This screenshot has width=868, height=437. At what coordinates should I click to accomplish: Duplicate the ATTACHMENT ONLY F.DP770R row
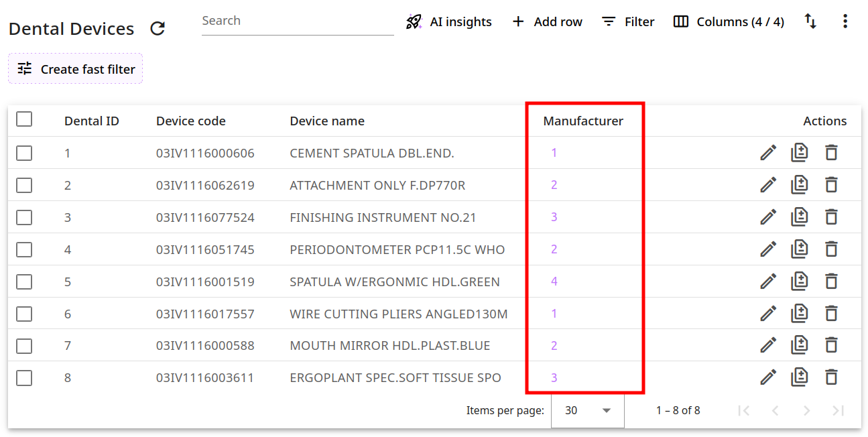[799, 185]
